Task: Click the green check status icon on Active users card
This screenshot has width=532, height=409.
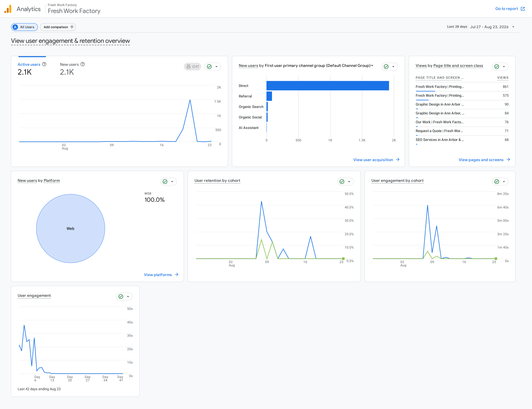Action: (x=209, y=67)
